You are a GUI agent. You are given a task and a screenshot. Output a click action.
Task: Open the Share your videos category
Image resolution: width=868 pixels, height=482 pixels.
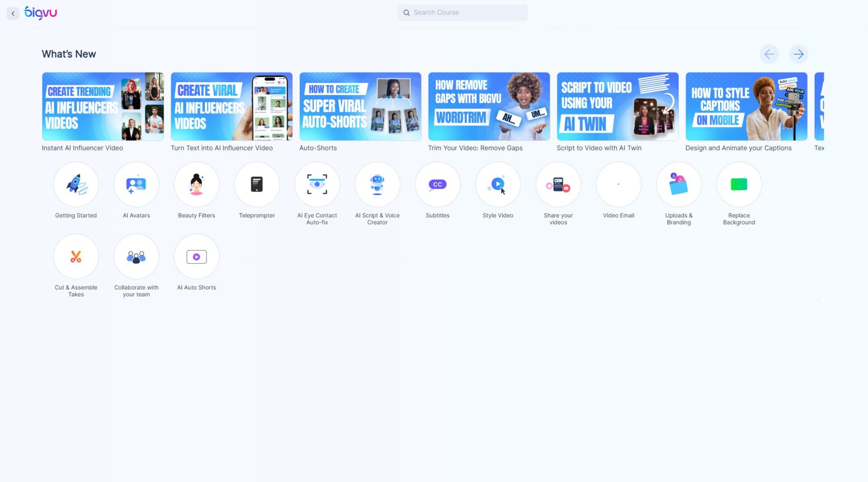pos(558,184)
